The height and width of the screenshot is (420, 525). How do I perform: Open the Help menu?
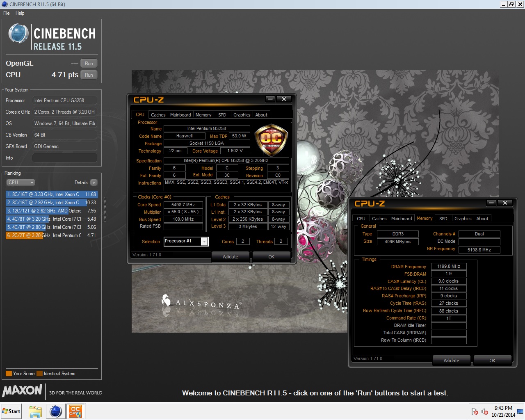pyautogui.click(x=20, y=13)
